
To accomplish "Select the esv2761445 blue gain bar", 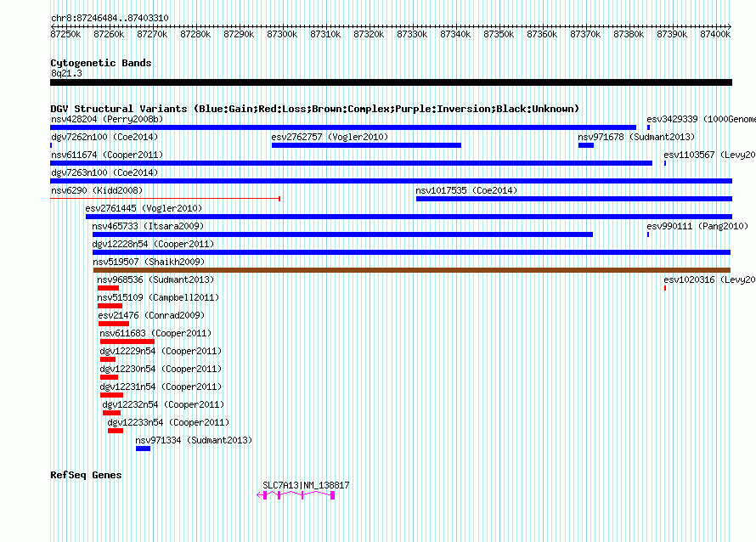I will tap(409, 217).
